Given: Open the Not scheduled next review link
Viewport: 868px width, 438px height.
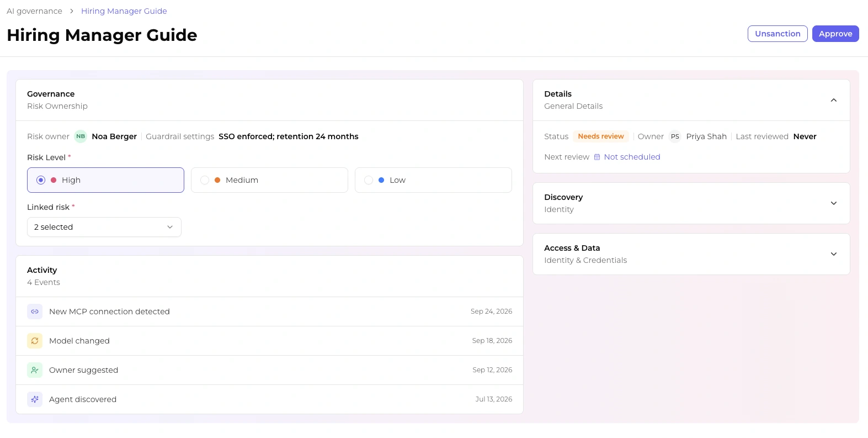Looking at the screenshot, I should 632,157.
